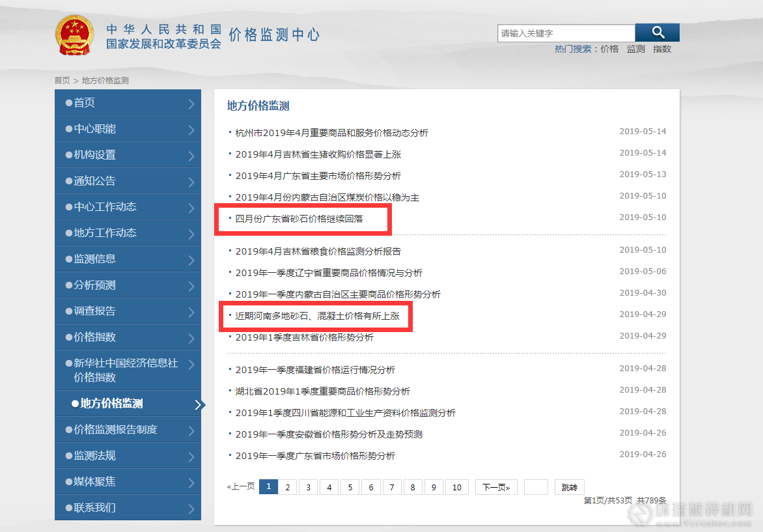
Task: Click the chevron beside 监测信息
Action: (x=191, y=260)
